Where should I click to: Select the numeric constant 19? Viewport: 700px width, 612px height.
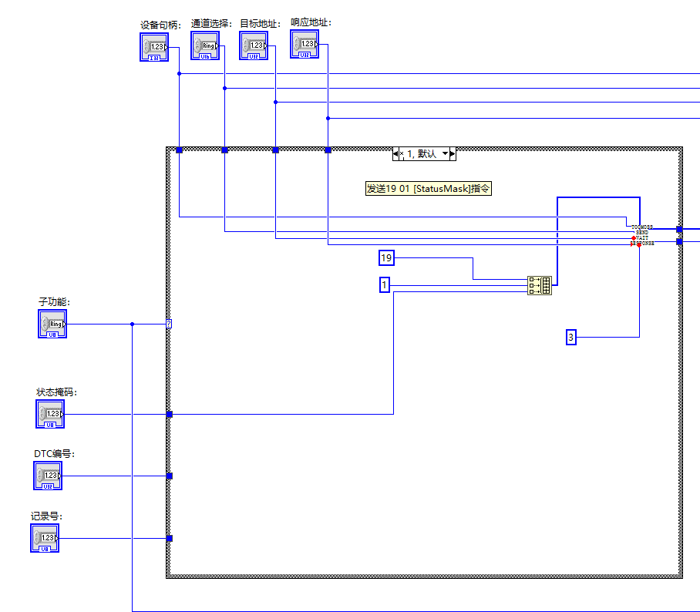click(x=386, y=258)
